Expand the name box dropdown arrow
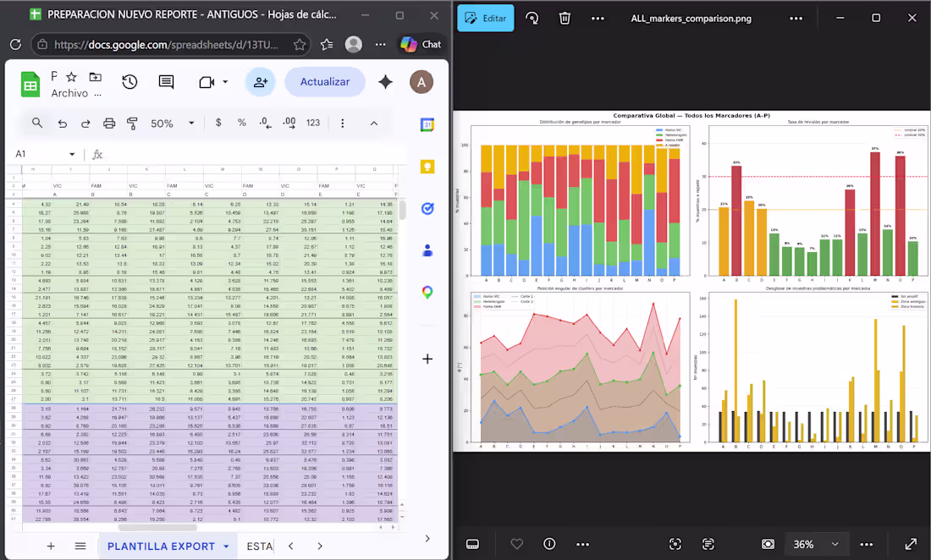The width and height of the screenshot is (931, 560). point(73,154)
